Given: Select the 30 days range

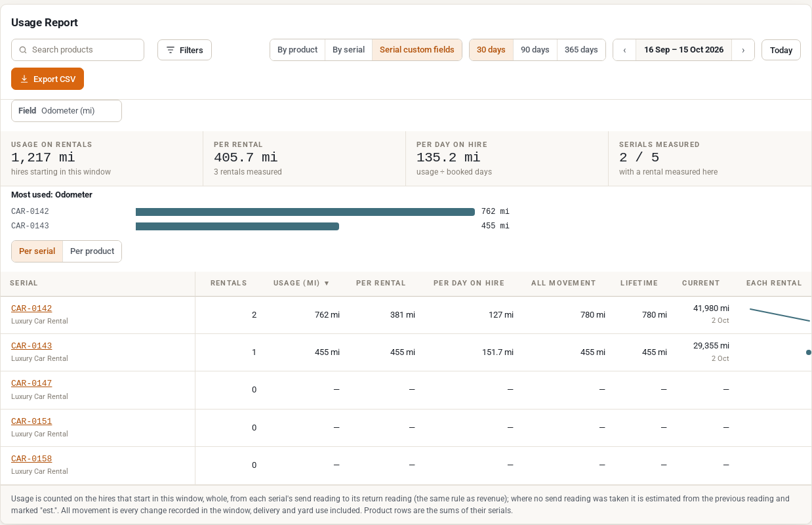Looking at the screenshot, I should point(491,50).
